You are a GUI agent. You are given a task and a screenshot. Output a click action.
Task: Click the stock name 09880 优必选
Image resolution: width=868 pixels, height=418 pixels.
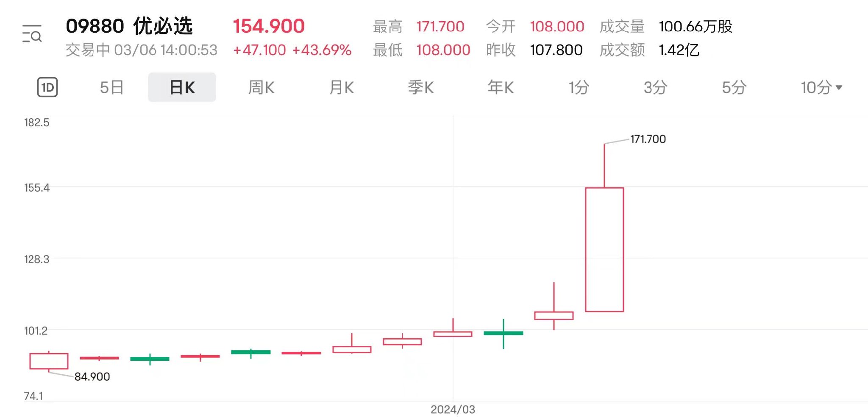point(129,26)
